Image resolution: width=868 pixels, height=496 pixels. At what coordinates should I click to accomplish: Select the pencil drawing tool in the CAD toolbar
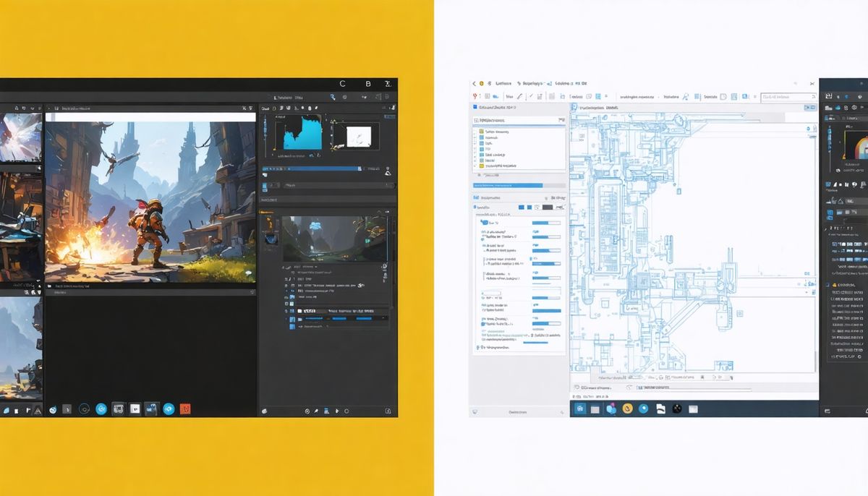point(519,95)
